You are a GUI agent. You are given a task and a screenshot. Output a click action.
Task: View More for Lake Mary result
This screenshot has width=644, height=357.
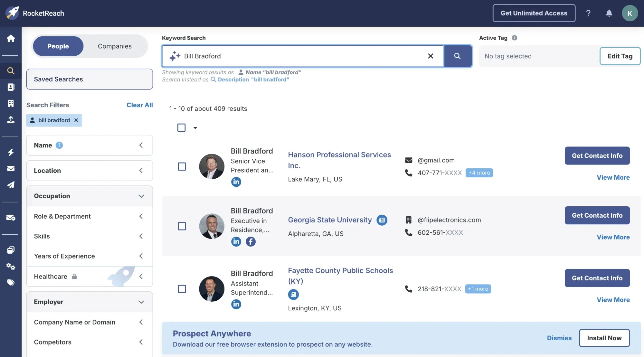coord(613,177)
